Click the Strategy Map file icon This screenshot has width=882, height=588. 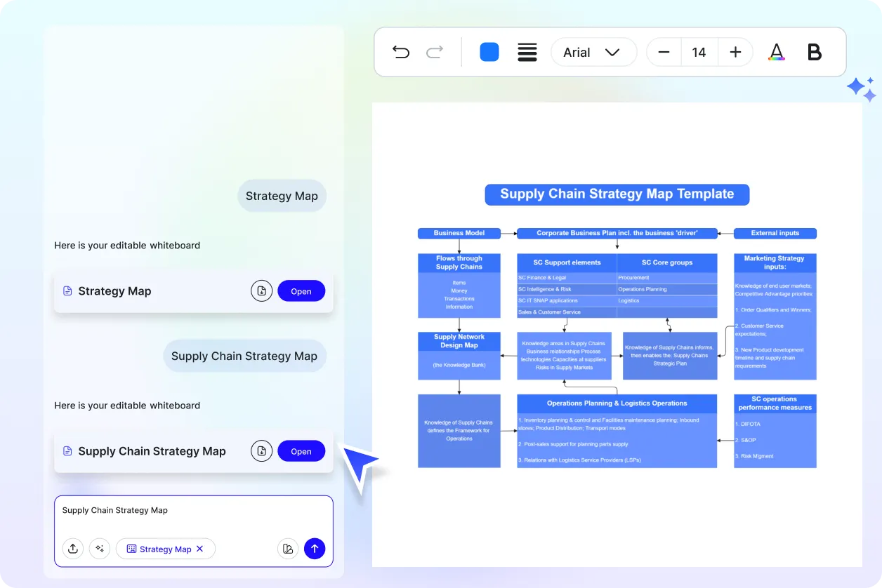(x=68, y=291)
